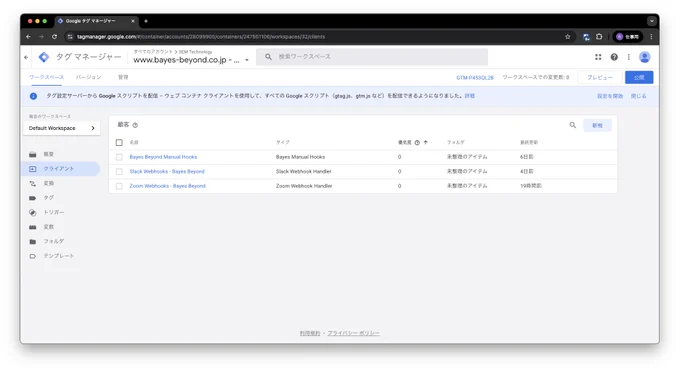This screenshot has width=680, height=371.
Task: Expand the container selector dropdown arrow
Action: click(x=247, y=60)
